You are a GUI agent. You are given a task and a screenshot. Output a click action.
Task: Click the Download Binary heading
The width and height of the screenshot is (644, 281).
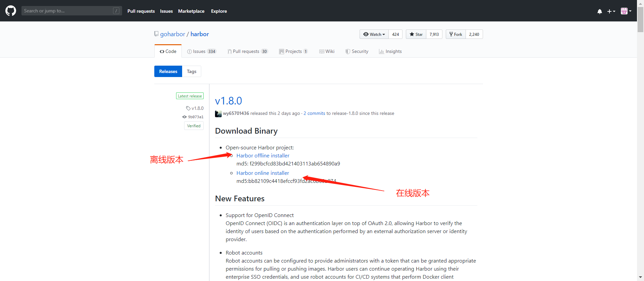point(246,131)
